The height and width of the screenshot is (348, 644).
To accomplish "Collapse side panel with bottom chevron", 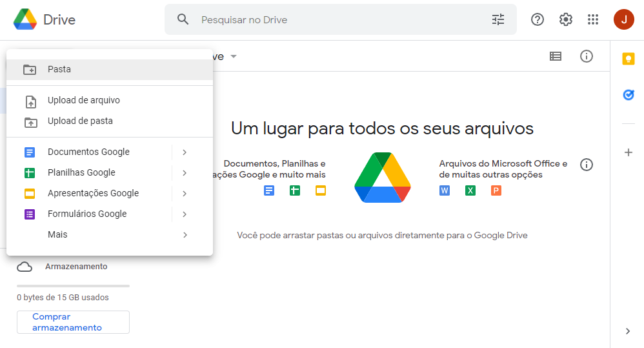I will pyautogui.click(x=628, y=331).
